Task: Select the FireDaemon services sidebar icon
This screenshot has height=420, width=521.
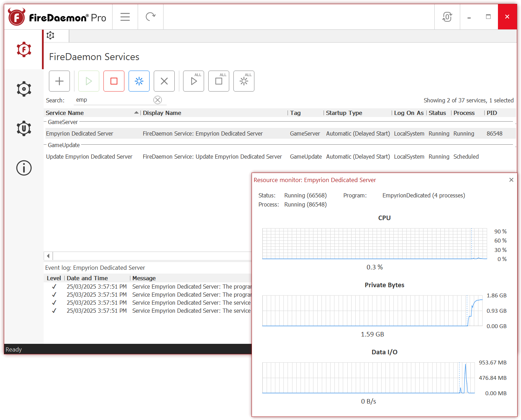Action: tap(24, 50)
